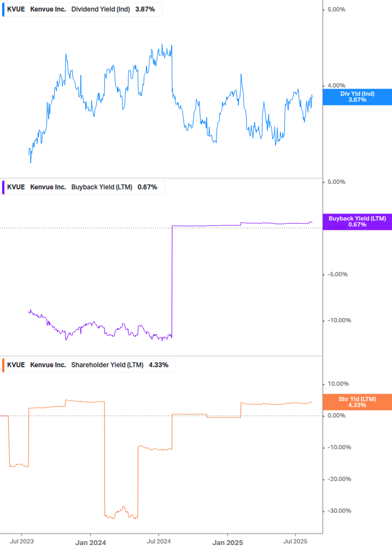Click the orange Shr Yld (LTM) 4.33% axis tag

click(358, 402)
